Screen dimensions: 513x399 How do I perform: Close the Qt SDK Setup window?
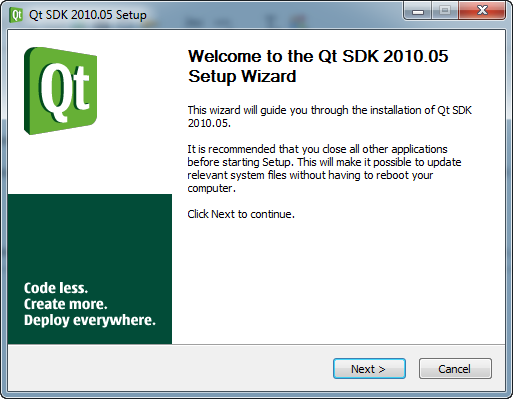[482, 11]
